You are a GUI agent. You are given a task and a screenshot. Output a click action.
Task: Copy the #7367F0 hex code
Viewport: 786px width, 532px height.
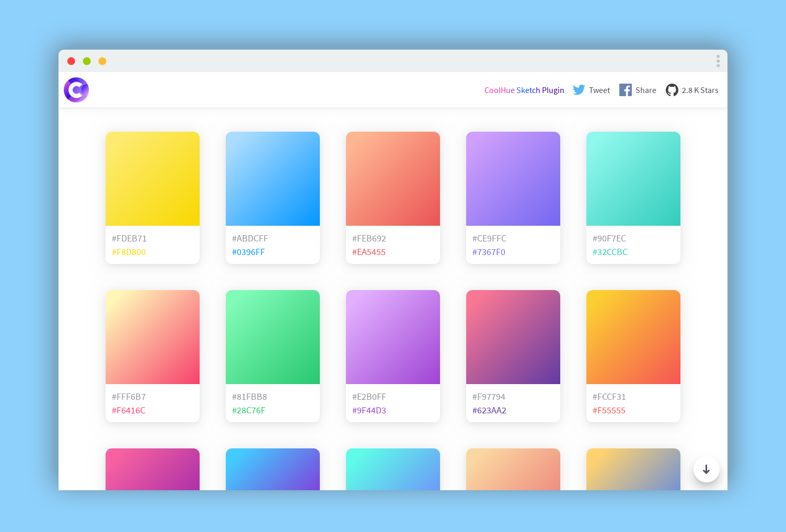(x=489, y=252)
